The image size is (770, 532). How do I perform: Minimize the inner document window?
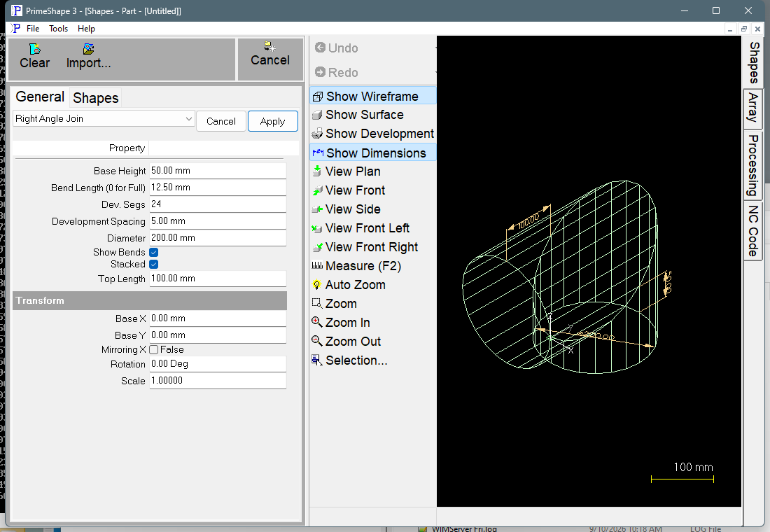730,29
